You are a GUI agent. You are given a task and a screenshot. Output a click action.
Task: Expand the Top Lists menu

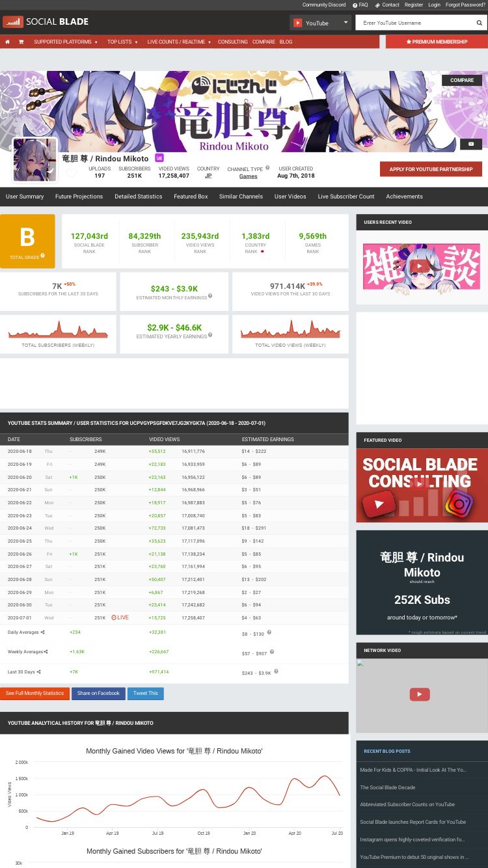123,42
